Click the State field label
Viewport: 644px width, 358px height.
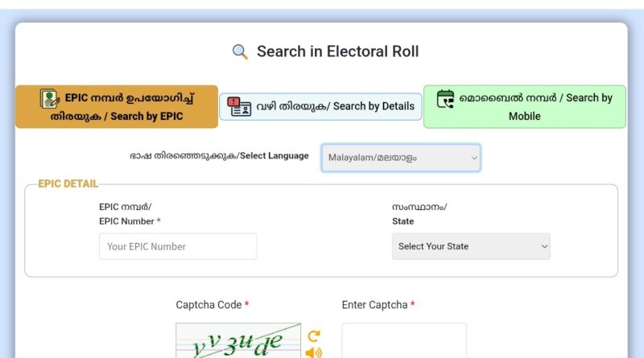tap(403, 221)
